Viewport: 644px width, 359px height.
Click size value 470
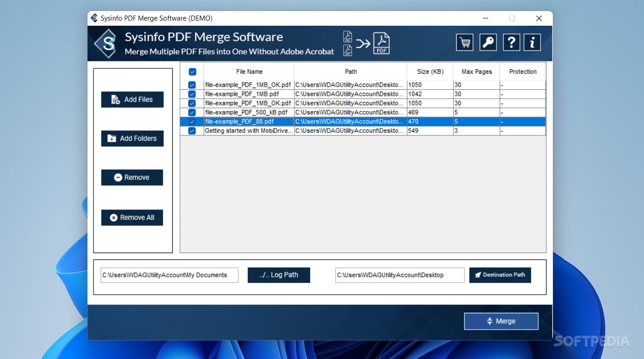pos(413,122)
